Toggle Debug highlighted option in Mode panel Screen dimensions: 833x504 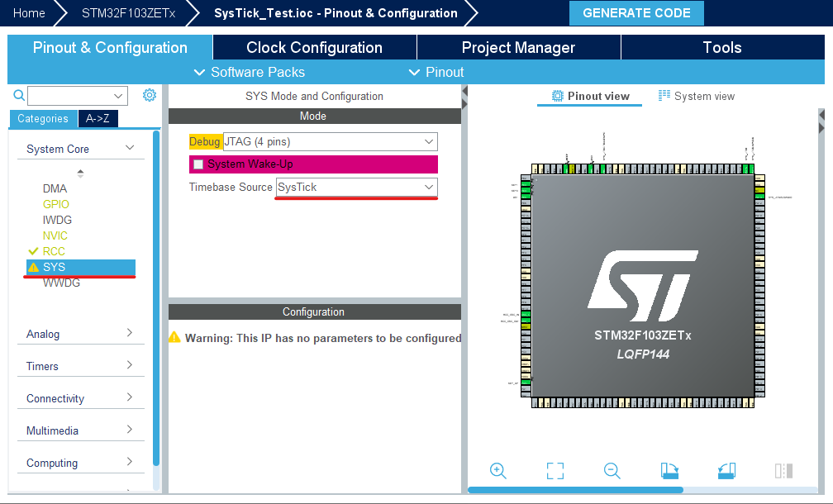coord(205,141)
